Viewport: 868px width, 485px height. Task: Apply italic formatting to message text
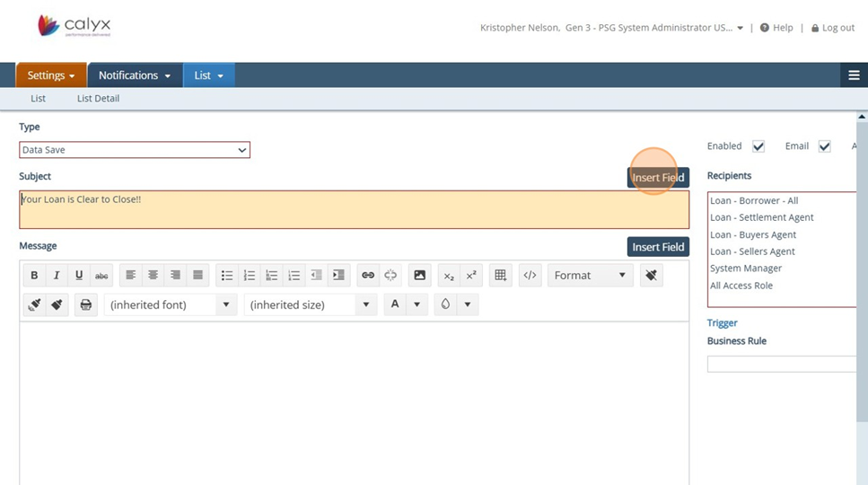click(57, 276)
